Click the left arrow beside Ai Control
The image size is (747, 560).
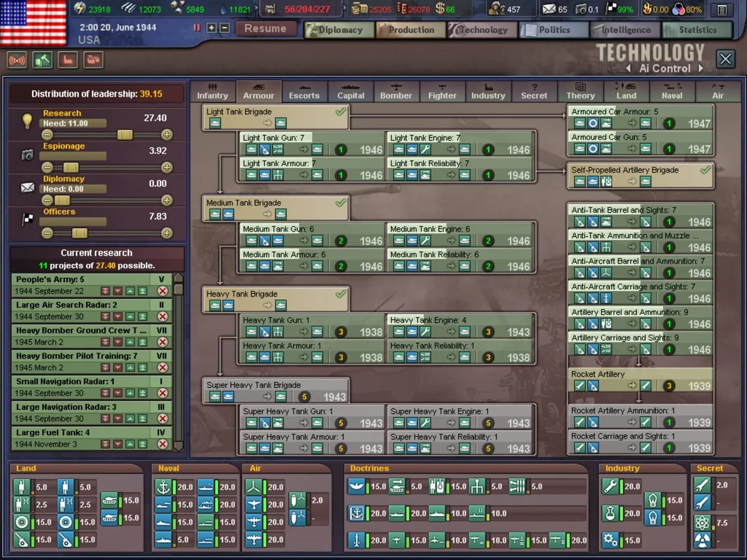(628, 68)
